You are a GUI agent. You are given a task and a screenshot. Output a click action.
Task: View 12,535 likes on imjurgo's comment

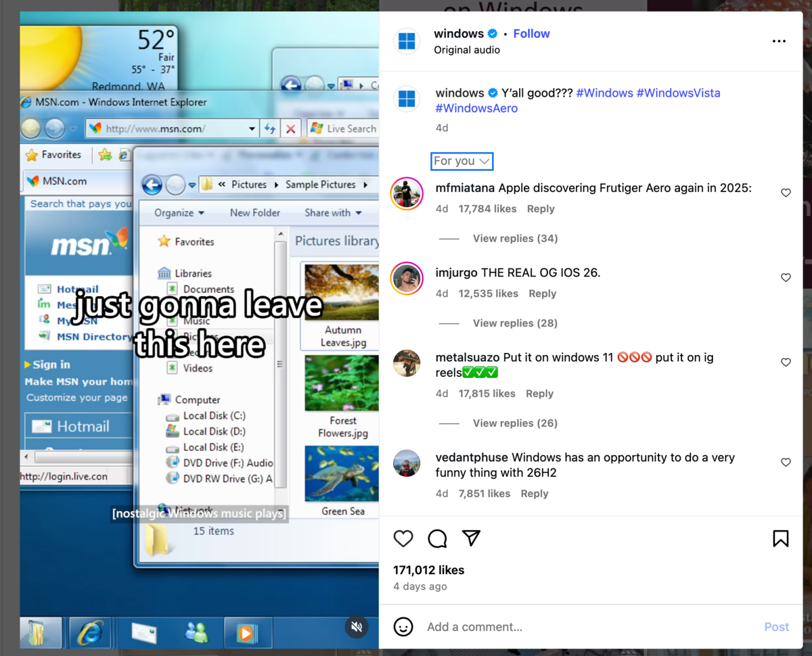[x=489, y=294]
